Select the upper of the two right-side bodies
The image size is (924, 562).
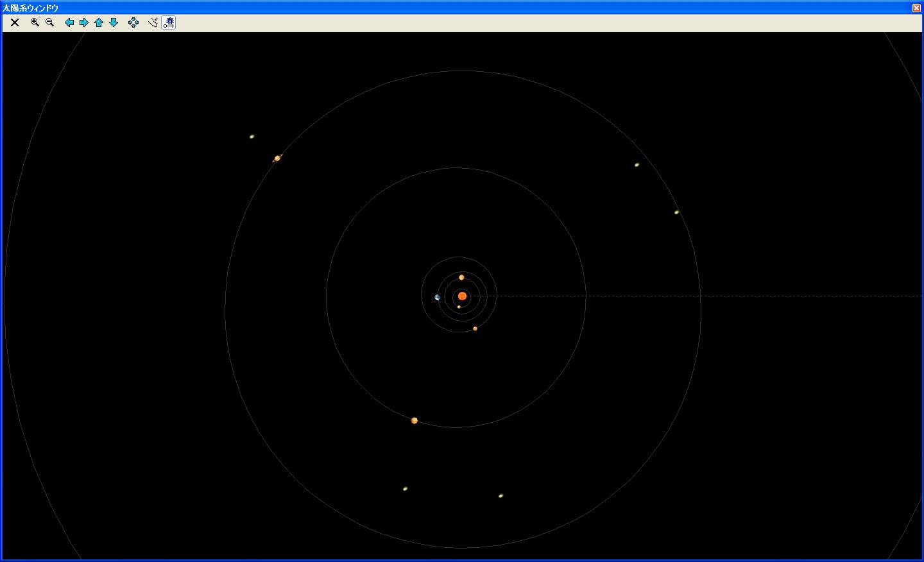(x=637, y=164)
